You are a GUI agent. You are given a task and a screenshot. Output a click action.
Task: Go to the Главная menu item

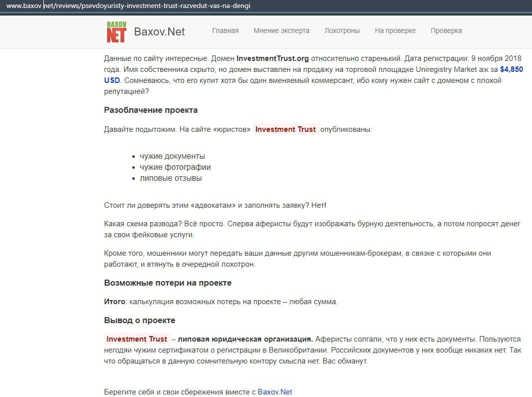pos(225,30)
